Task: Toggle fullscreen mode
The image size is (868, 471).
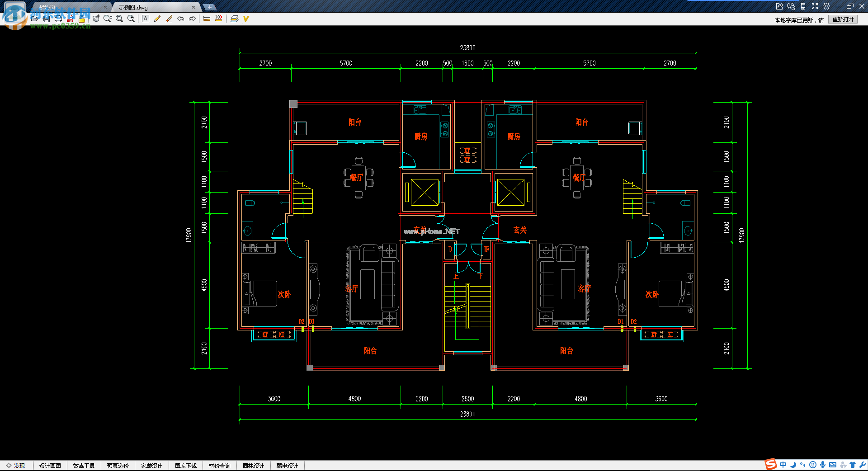Action: (x=815, y=6)
